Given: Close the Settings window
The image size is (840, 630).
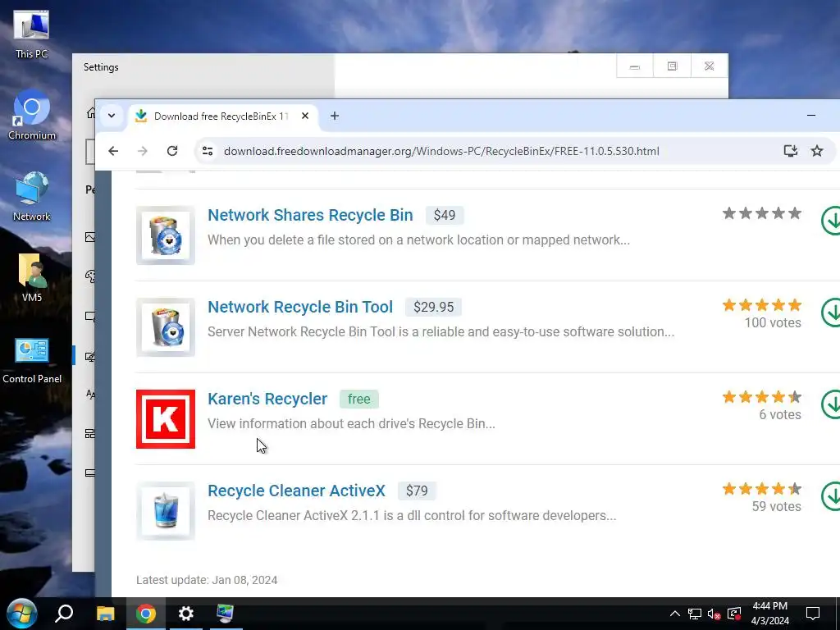Looking at the screenshot, I should [710, 66].
